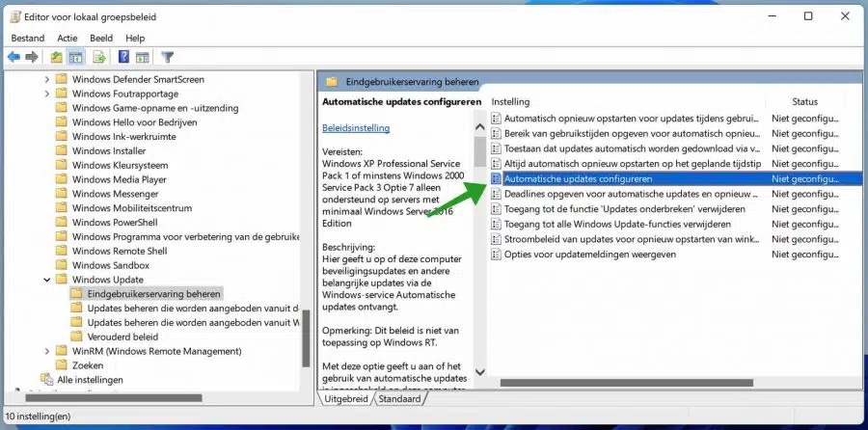Expand Windows Defender SmartScreen node
Viewport: 868px width, 430px height.
coord(47,79)
